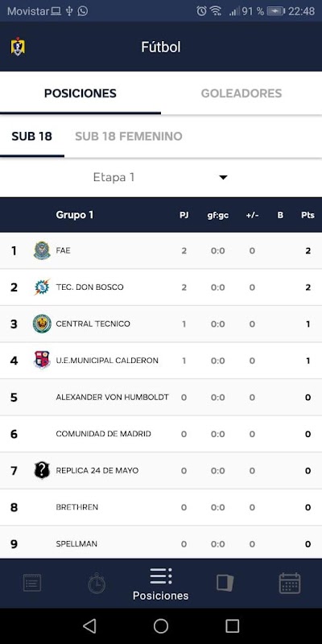This screenshot has height=644, width=322.
Task: Expand the Etapa 1 dropdown arrow
Action: (x=223, y=177)
